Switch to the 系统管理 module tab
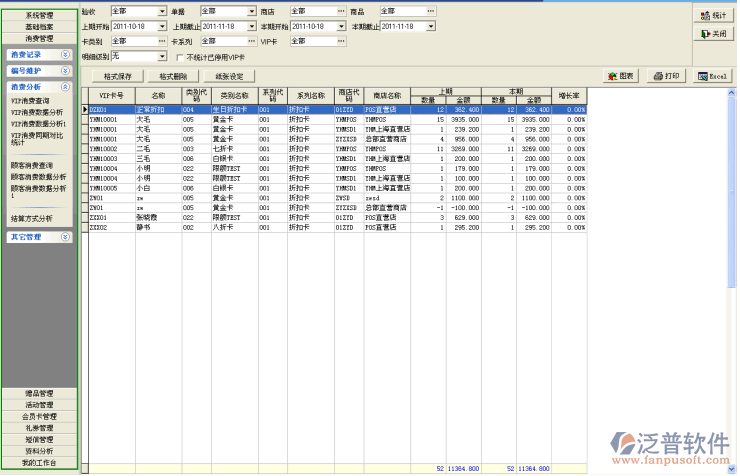The width and height of the screenshot is (740, 476). tap(39, 16)
